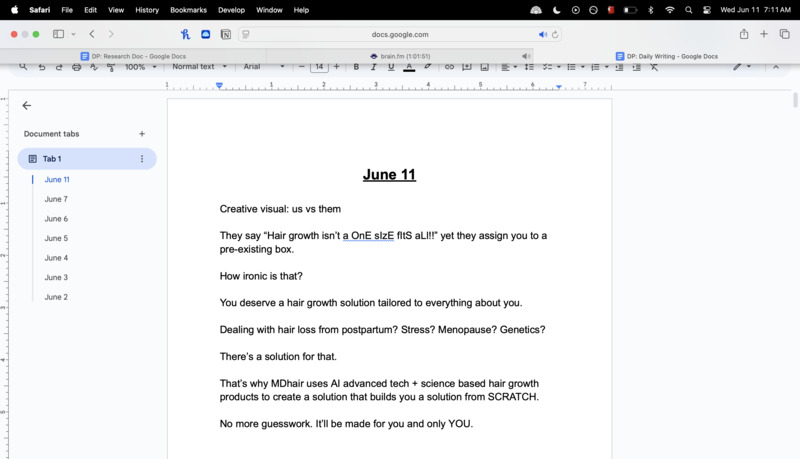Switch to brain.fm browser tab

pos(400,56)
